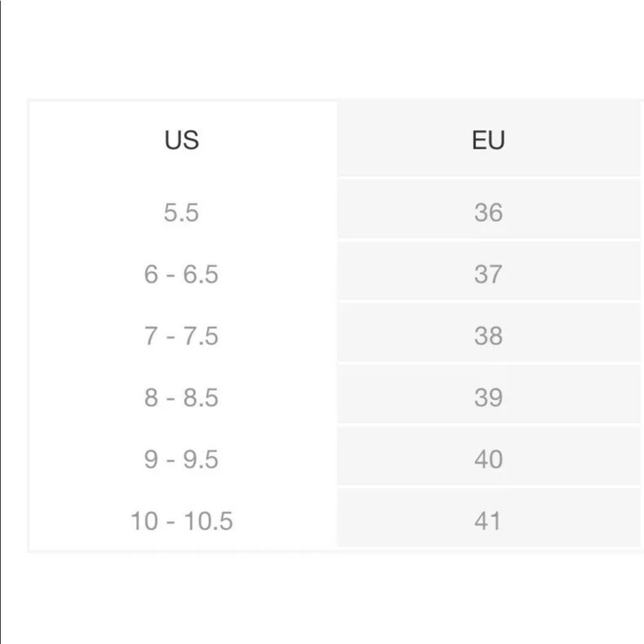Pick the EU 38 size cell
The width and height of the screenshot is (644, 644).
[488, 333]
